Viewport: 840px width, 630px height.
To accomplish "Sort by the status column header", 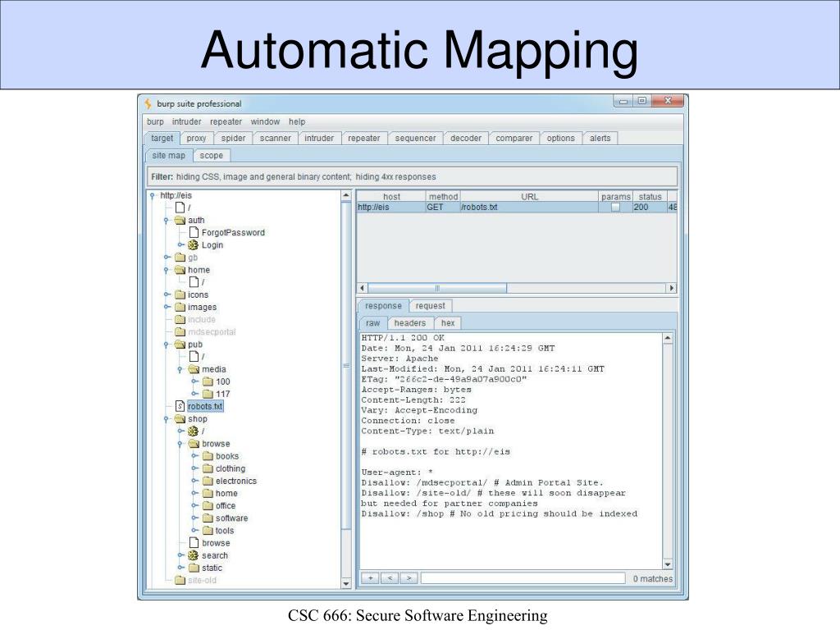I will pyautogui.click(x=650, y=197).
